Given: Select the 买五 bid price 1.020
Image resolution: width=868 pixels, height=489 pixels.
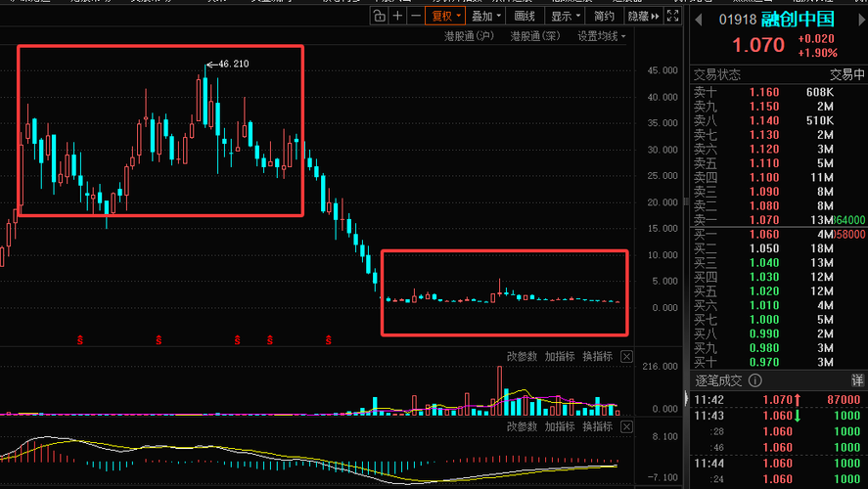Looking at the screenshot, I should pyautogui.click(x=764, y=291).
